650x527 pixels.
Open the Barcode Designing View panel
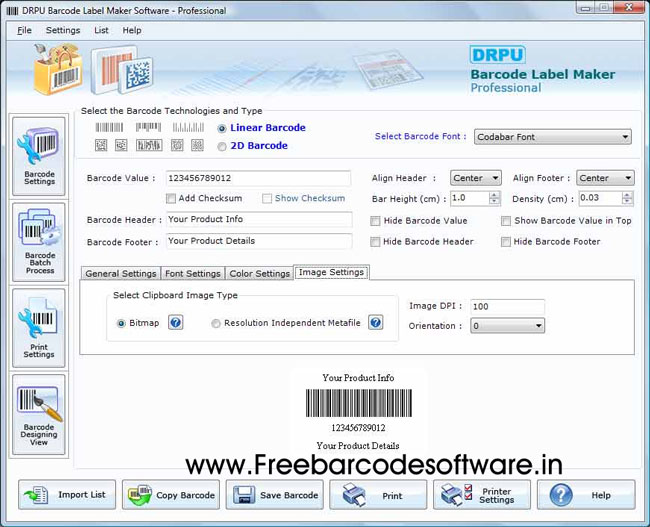click(x=39, y=415)
